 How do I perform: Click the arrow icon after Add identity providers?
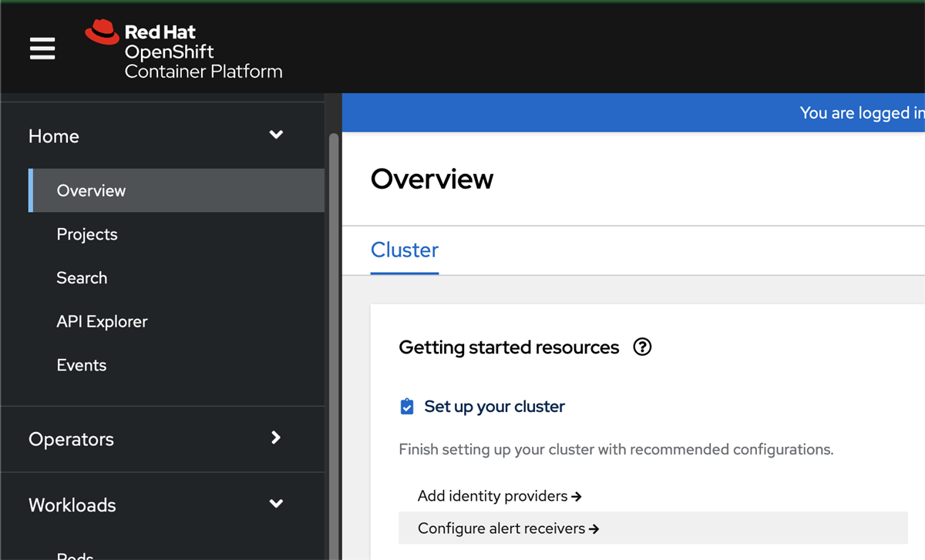click(577, 496)
